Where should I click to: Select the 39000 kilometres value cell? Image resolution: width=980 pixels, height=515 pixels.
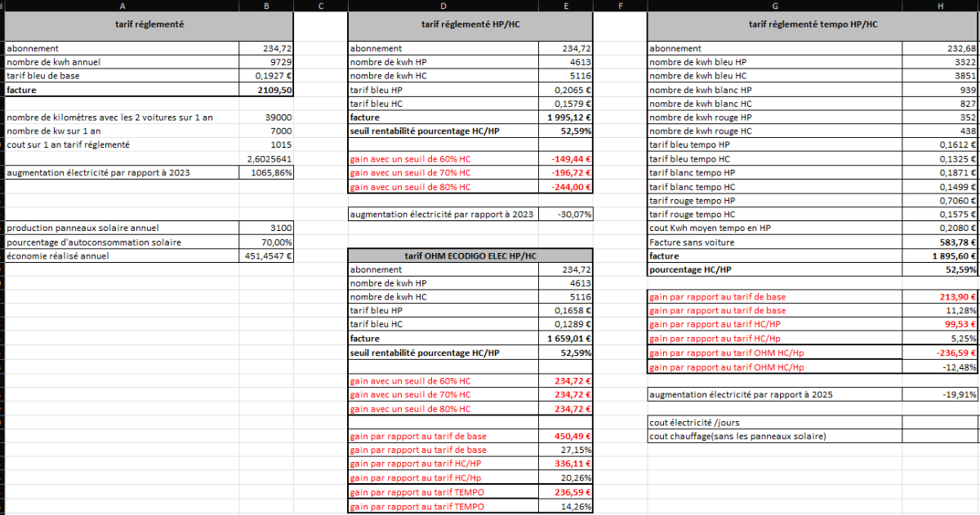coord(267,118)
